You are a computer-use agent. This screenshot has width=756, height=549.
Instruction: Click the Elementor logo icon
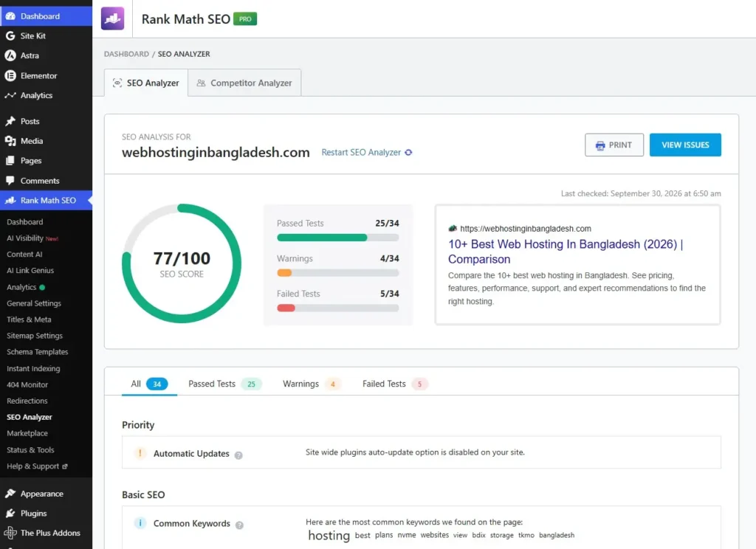pos(10,76)
